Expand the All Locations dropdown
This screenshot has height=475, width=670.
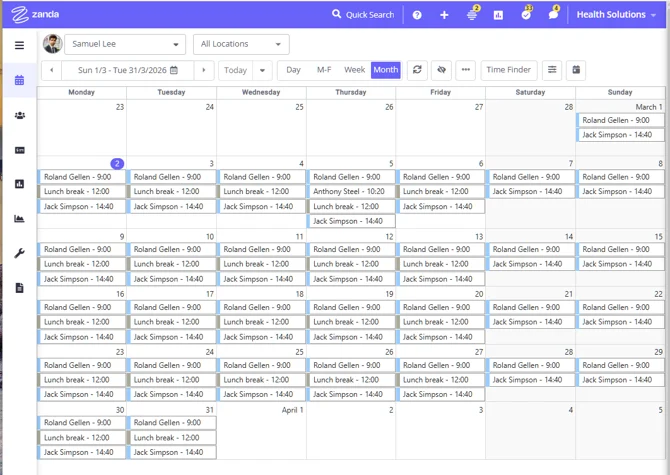coord(241,44)
